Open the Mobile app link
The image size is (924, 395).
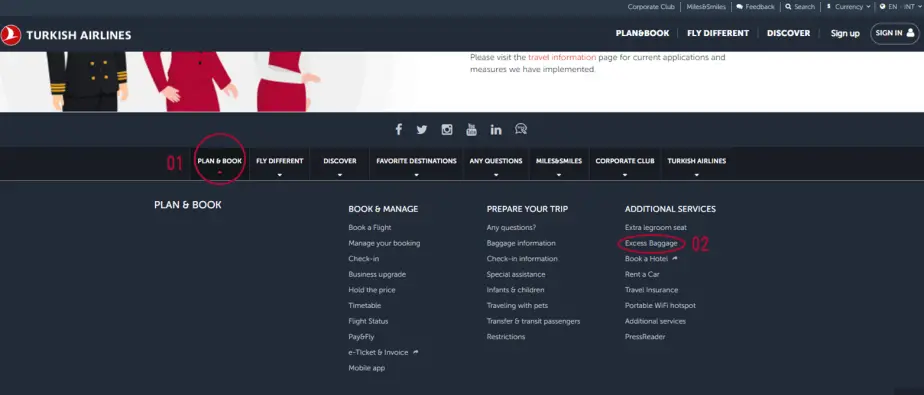point(367,368)
